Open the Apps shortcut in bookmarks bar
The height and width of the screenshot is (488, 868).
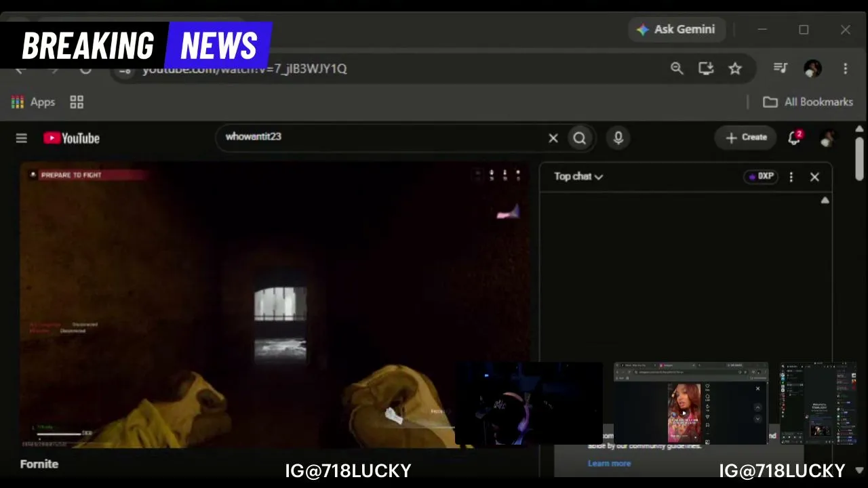pyautogui.click(x=33, y=102)
